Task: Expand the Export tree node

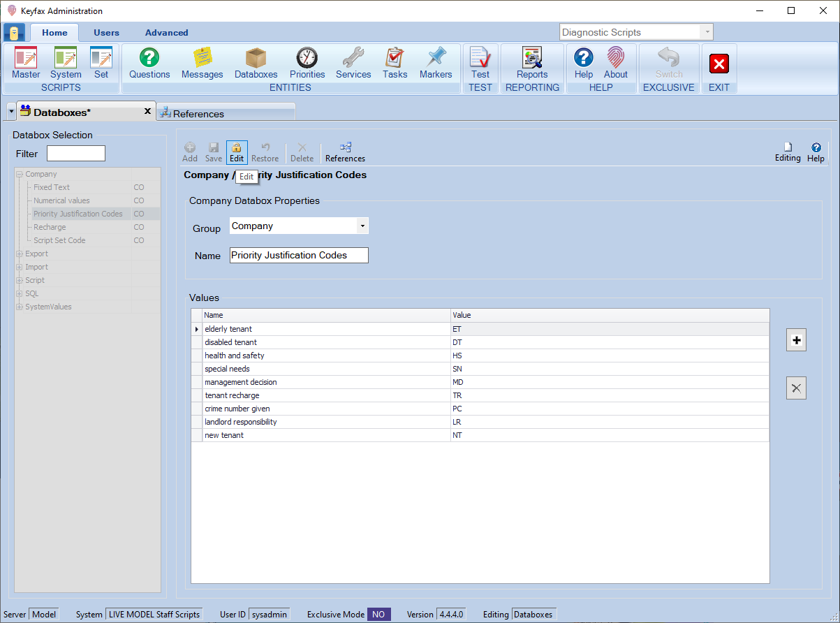Action: click(x=20, y=254)
